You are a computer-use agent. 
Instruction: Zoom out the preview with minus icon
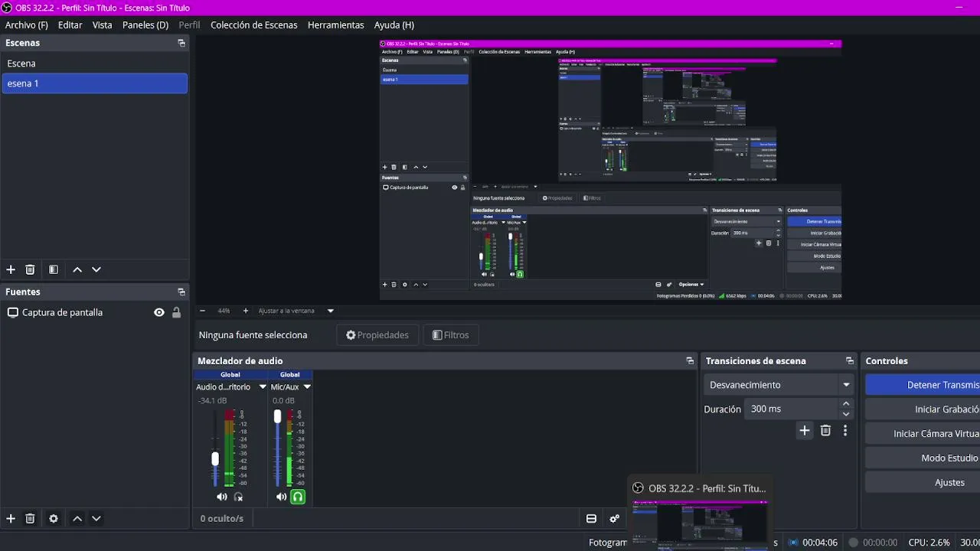202,311
